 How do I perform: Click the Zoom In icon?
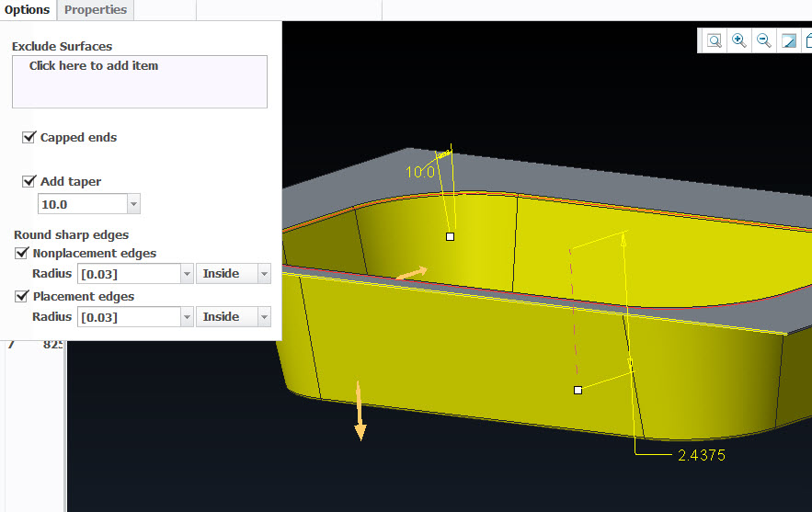739,40
